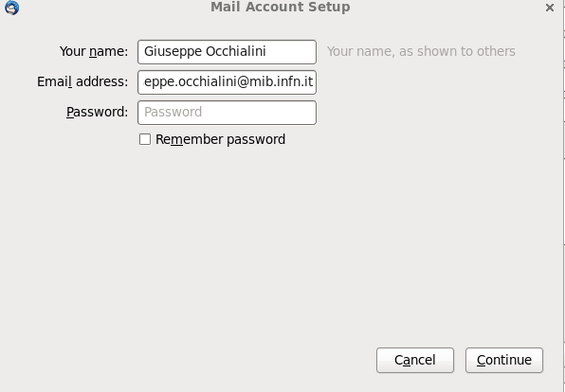The image size is (565, 392).
Task: Click the mib.infn.it domain text
Action: (x=281, y=81)
